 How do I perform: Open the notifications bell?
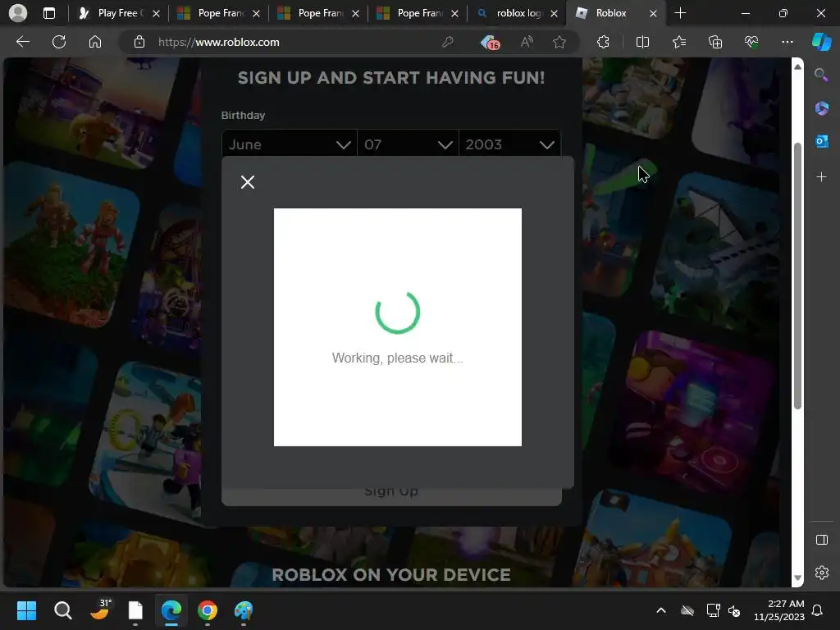[x=817, y=610]
